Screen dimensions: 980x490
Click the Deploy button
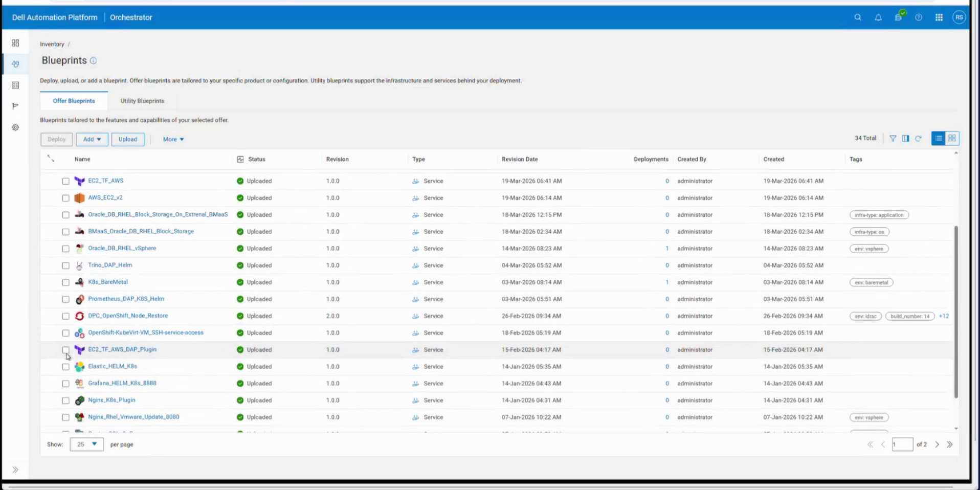coord(57,139)
